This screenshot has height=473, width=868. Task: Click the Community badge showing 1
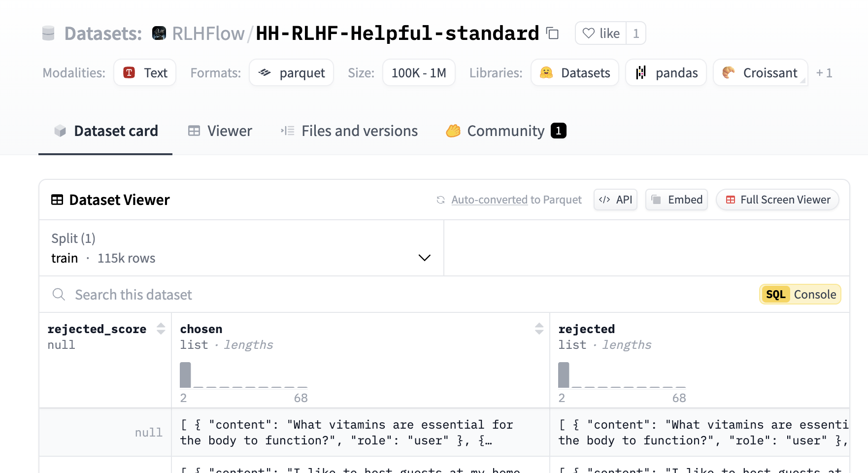[x=558, y=131]
